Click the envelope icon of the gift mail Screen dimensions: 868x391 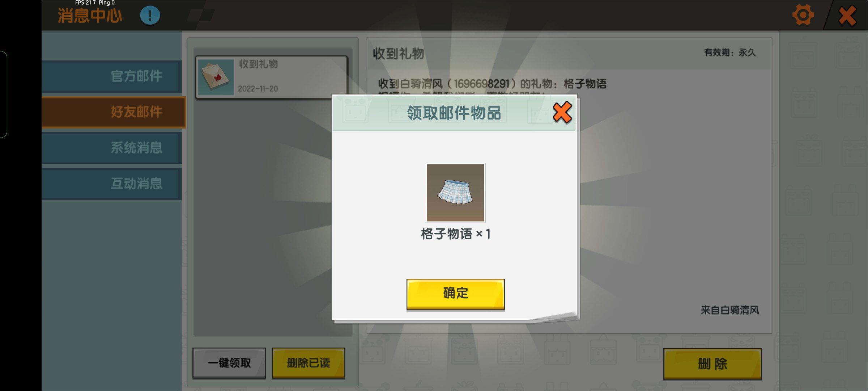coord(216,77)
